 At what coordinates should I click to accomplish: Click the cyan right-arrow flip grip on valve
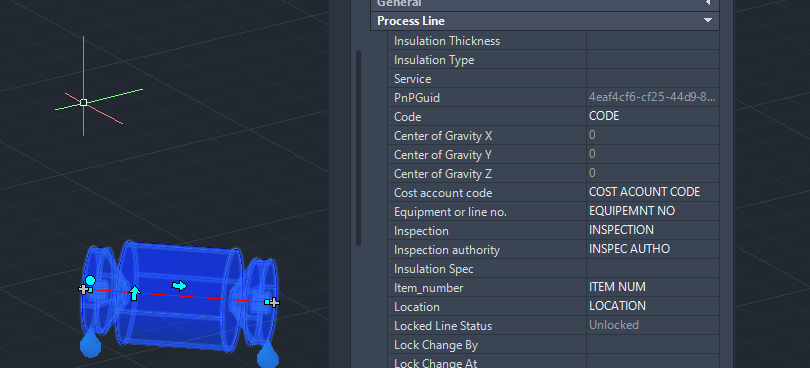pyautogui.click(x=179, y=286)
